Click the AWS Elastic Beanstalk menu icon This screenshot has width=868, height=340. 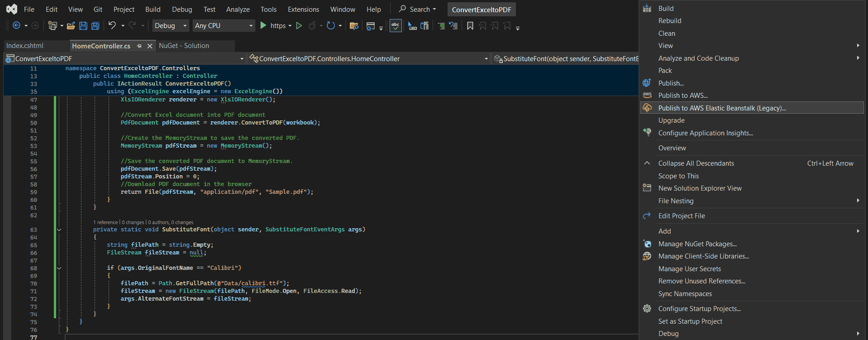[x=647, y=108]
